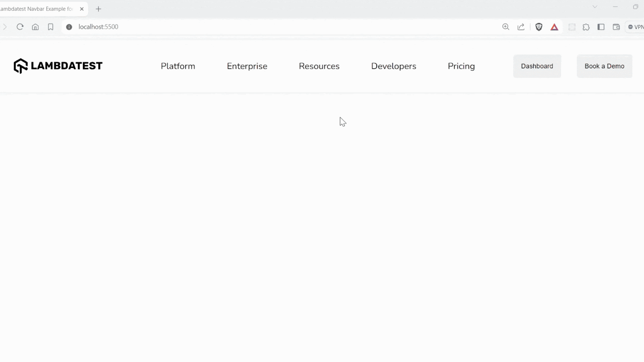Toggle the browser sidebar panel icon
644x362 pixels.
pos(601,27)
